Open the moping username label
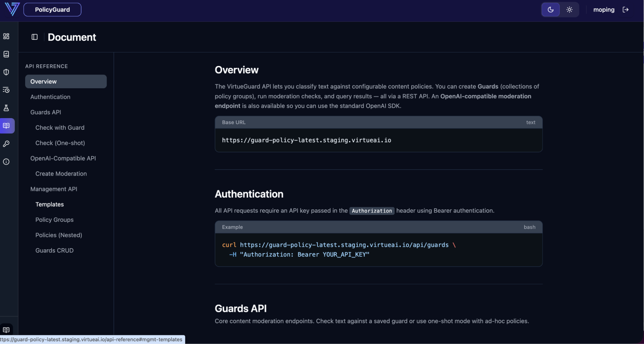 point(603,10)
